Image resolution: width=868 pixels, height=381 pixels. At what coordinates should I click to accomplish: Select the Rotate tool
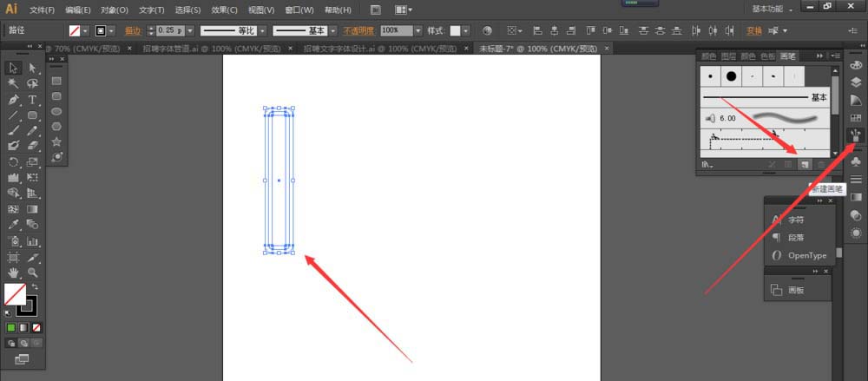(13, 162)
